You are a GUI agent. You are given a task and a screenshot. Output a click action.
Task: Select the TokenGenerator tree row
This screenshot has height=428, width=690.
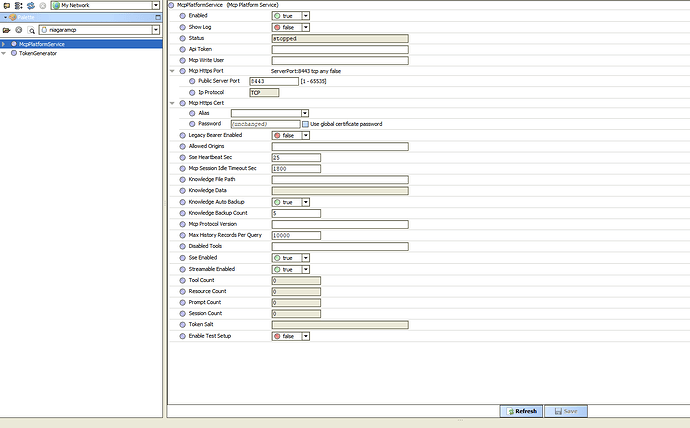pos(81,53)
